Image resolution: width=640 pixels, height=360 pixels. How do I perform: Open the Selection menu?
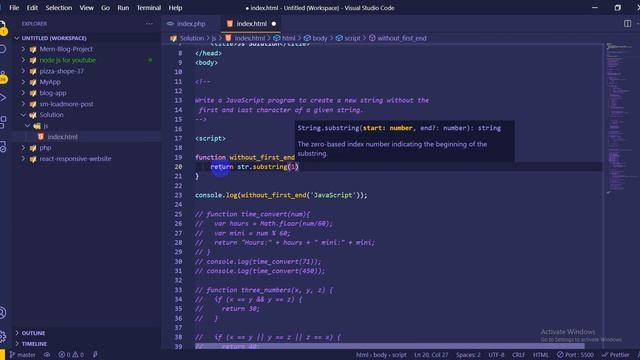(x=59, y=8)
